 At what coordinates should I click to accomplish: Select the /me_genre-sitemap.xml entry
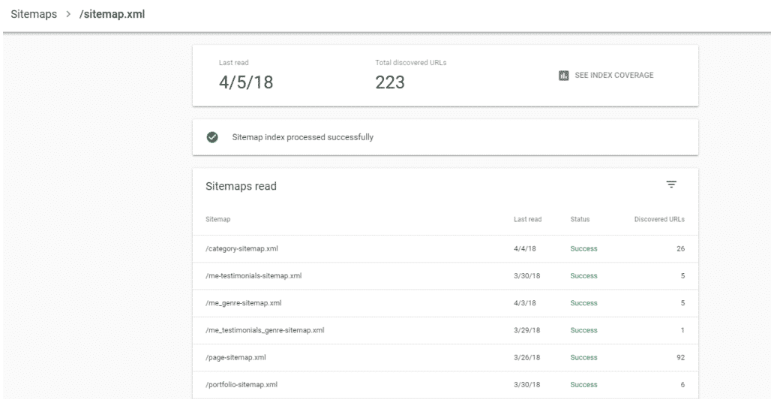pos(445,303)
